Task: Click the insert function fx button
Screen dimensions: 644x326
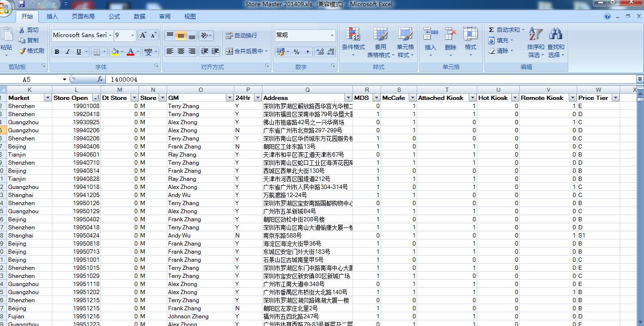Action: [x=100, y=79]
